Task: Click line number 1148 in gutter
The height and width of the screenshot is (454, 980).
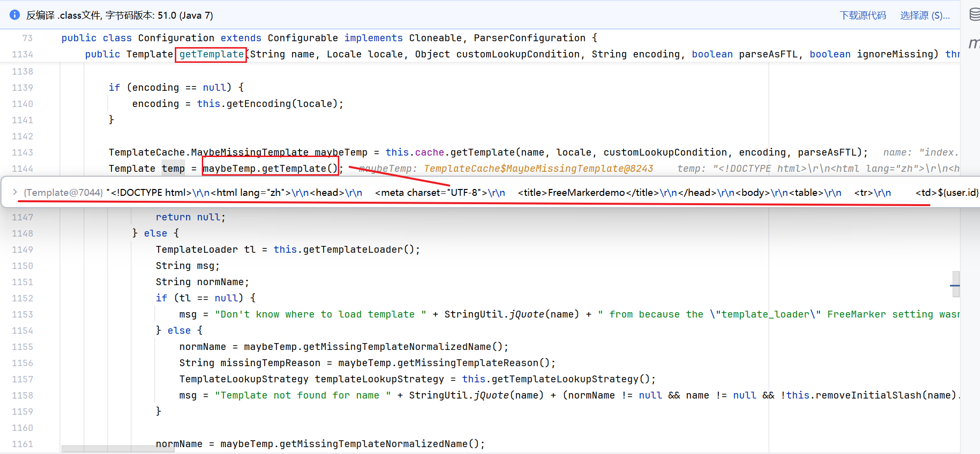Action: click(23, 233)
